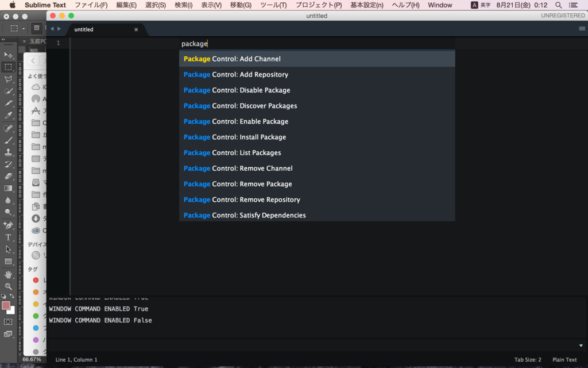Select the Rectangle shape tool in Photoshop
This screenshot has height=368, width=588.
click(x=8, y=262)
